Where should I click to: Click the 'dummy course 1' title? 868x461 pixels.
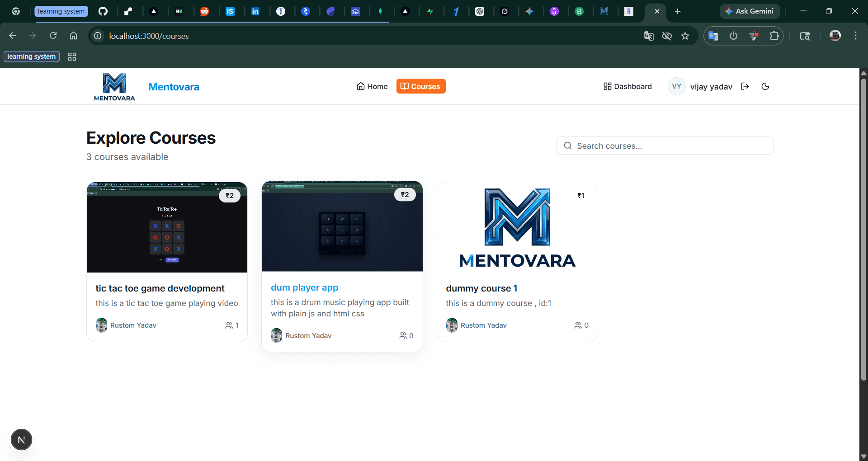481,288
